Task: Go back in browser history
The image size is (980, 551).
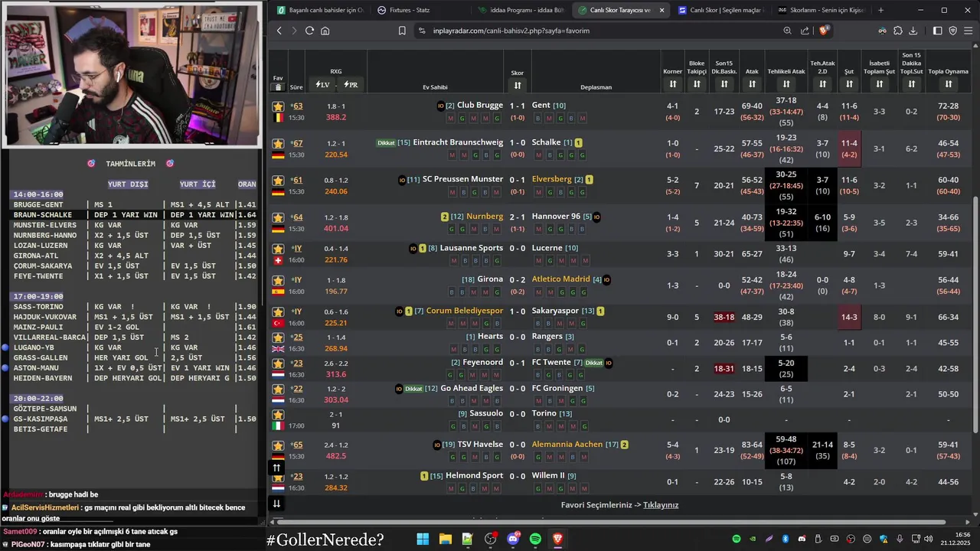Action: (x=279, y=31)
